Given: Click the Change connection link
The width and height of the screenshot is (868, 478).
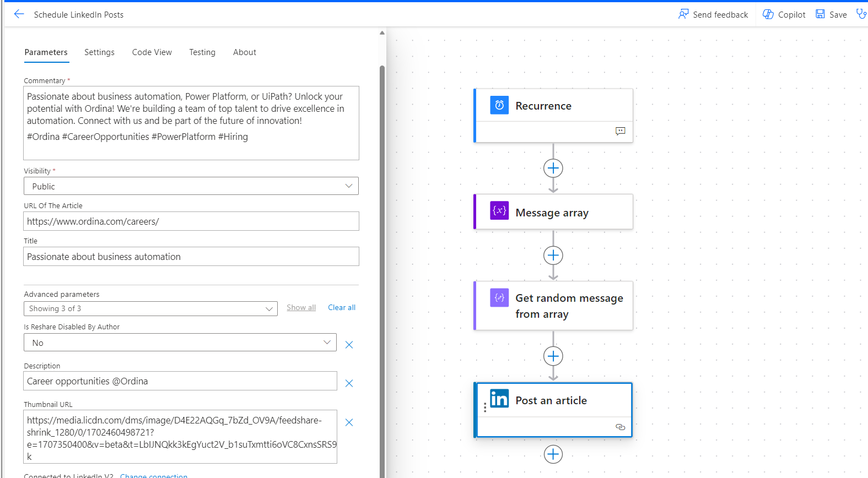Looking at the screenshot, I should point(154,476).
